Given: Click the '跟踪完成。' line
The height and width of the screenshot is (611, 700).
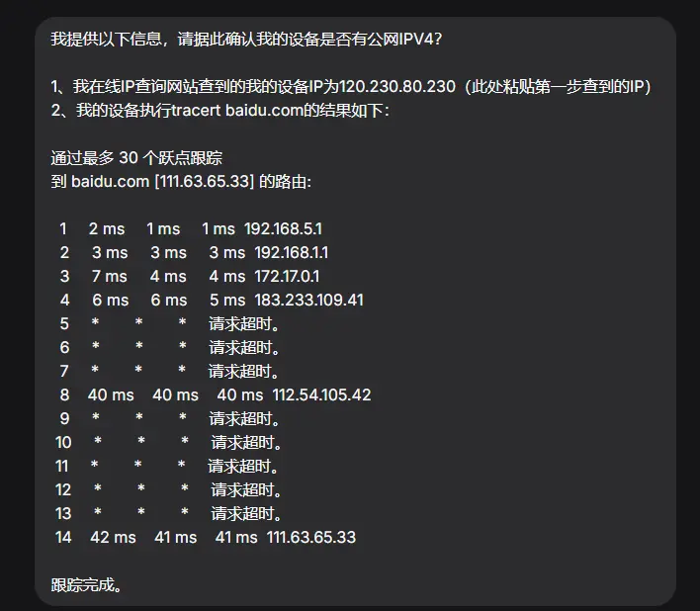Looking at the screenshot, I should click(x=87, y=584).
